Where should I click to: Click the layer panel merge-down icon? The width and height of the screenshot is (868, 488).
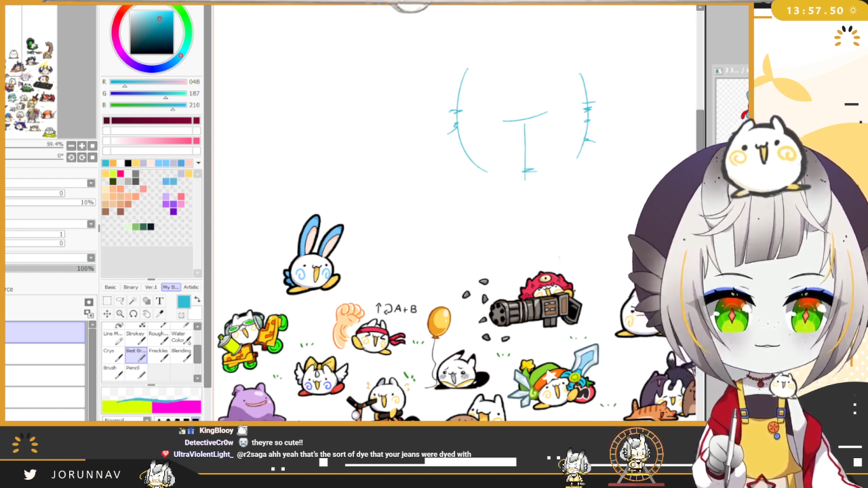[89, 313]
